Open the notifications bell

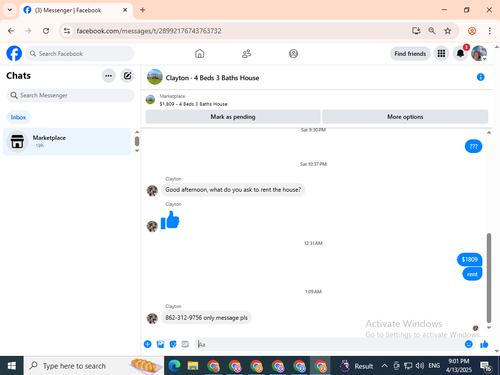[460, 53]
